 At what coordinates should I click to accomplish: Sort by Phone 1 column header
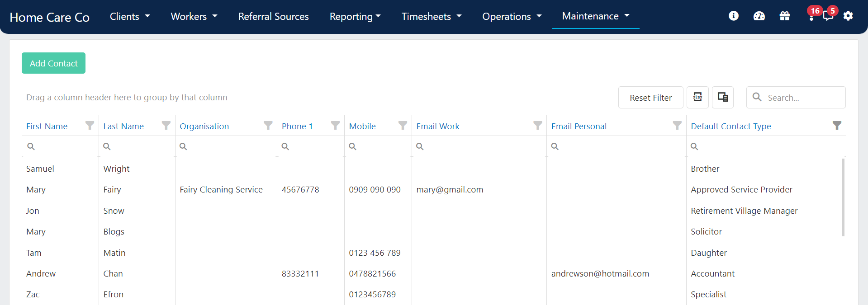click(x=297, y=127)
